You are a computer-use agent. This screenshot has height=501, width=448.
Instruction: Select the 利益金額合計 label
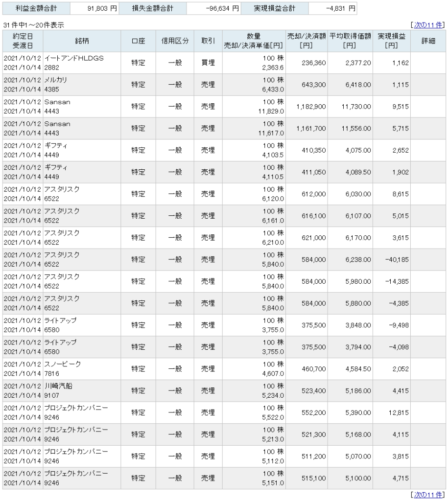click(36, 8)
